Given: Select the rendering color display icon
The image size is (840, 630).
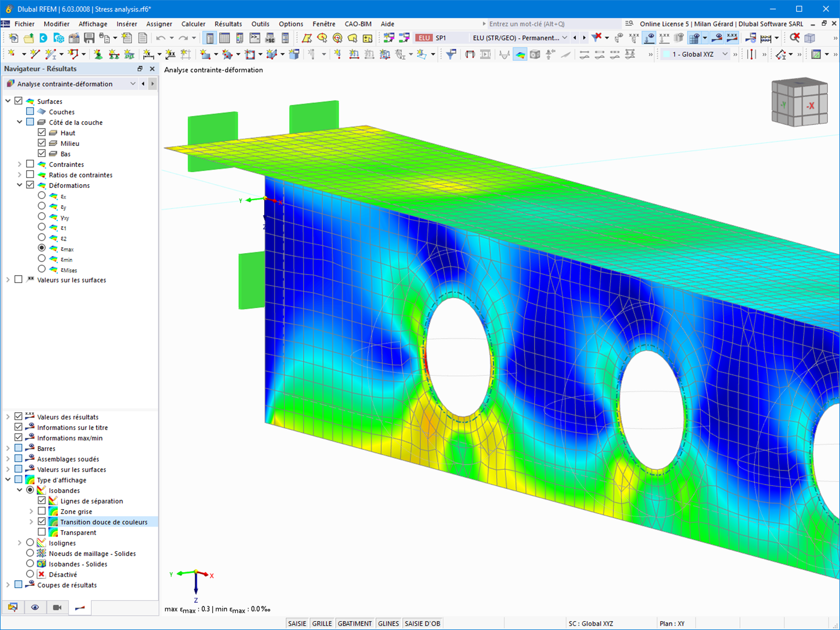Looking at the screenshot, I should pyautogui.click(x=520, y=54).
